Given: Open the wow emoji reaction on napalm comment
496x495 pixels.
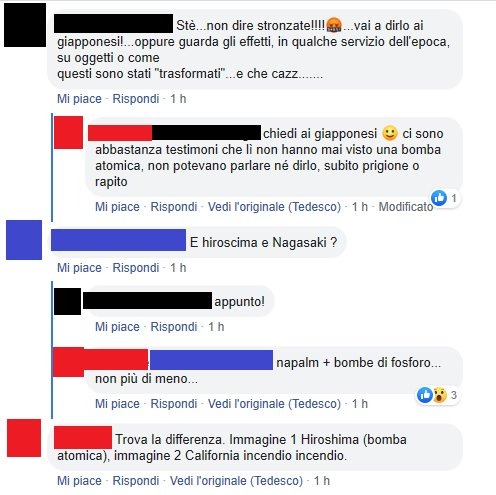Looking at the screenshot, I should [440, 395].
